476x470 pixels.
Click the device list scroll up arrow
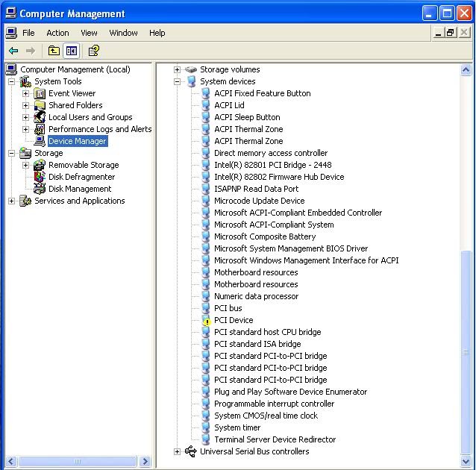[x=466, y=70]
